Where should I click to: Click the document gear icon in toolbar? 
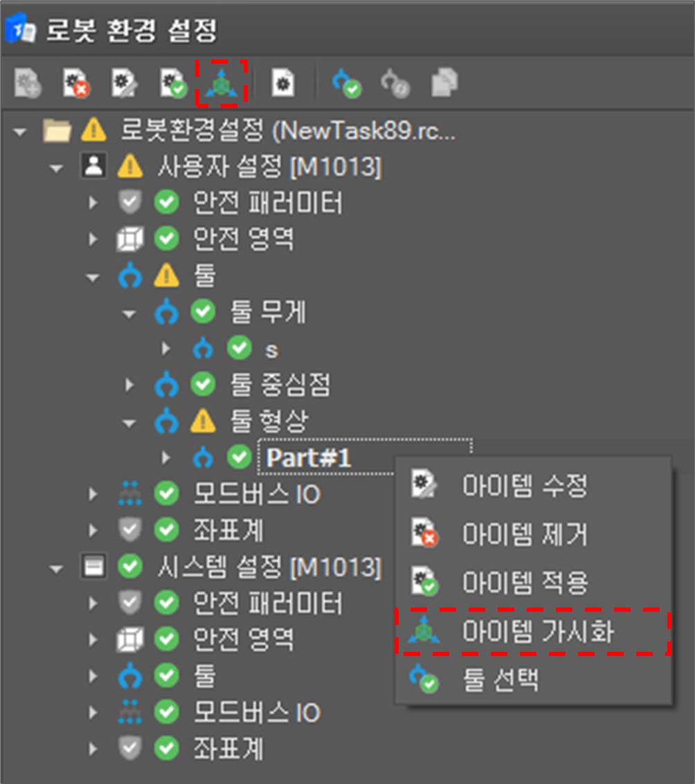[282, 84]
